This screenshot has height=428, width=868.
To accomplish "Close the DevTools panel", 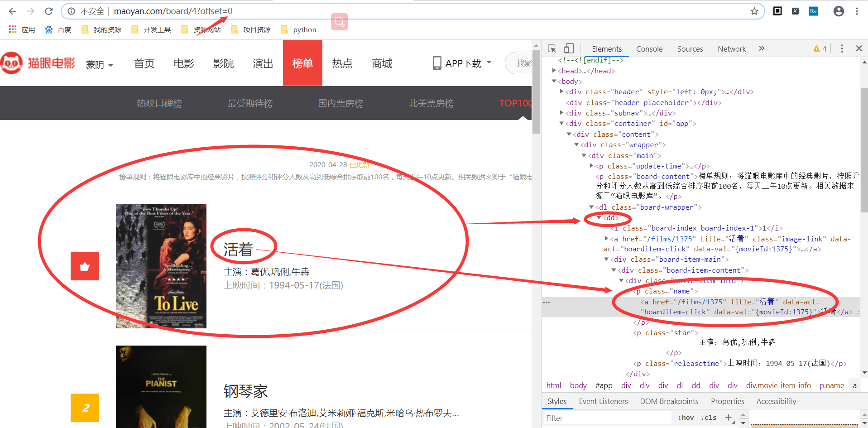I will (858, 48).
